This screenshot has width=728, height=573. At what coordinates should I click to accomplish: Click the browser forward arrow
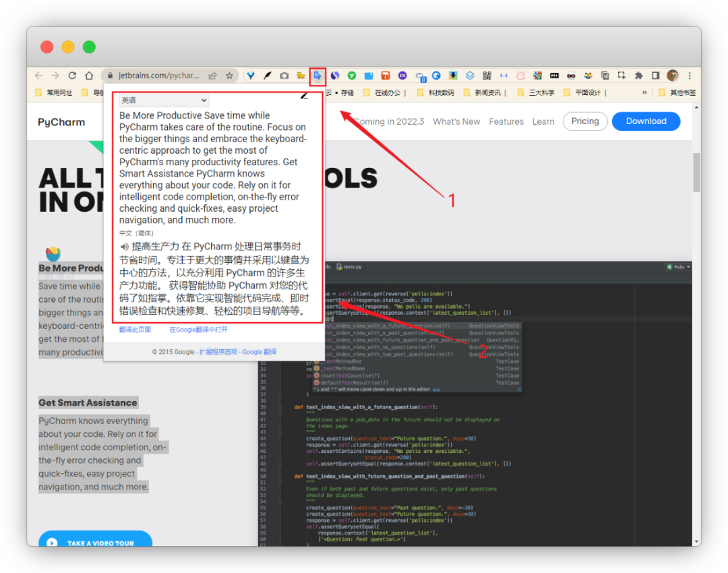tap(55, 76)
